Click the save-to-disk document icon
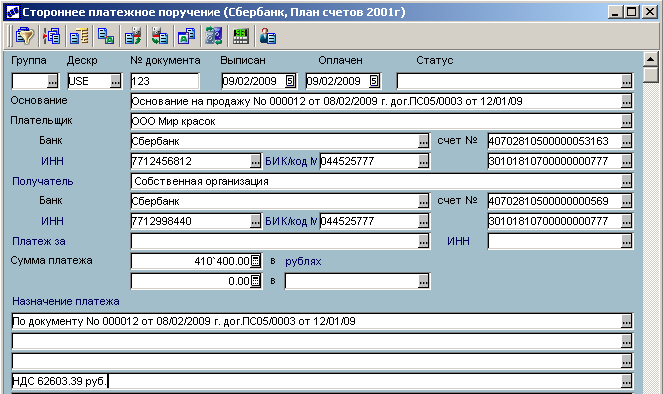The width and height of the screenshot is (663, 394). coord(133,36)
